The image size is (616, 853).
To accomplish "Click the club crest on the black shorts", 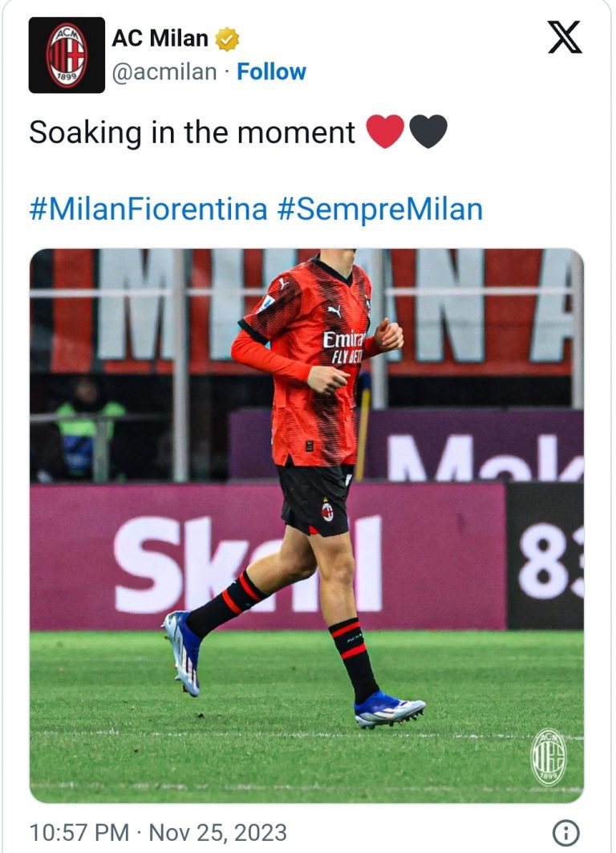I will pos(327,510).
